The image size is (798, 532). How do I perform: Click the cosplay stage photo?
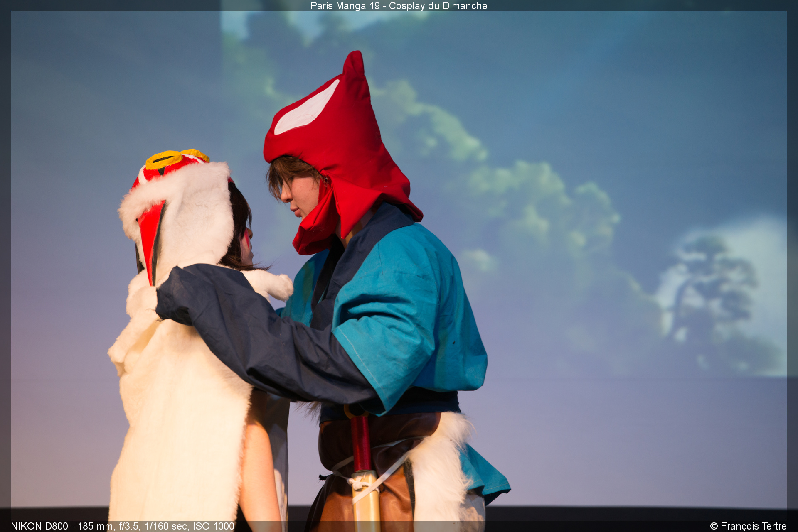click(x=399, y=266)
